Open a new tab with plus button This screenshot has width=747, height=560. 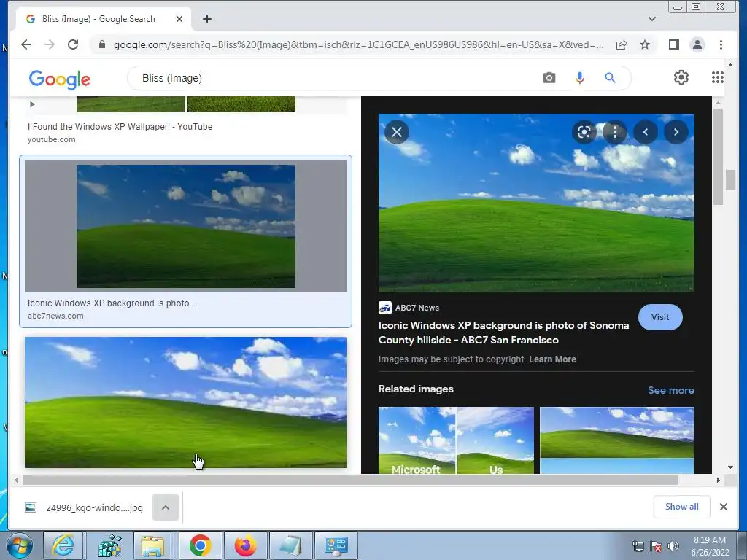point(206,19)
